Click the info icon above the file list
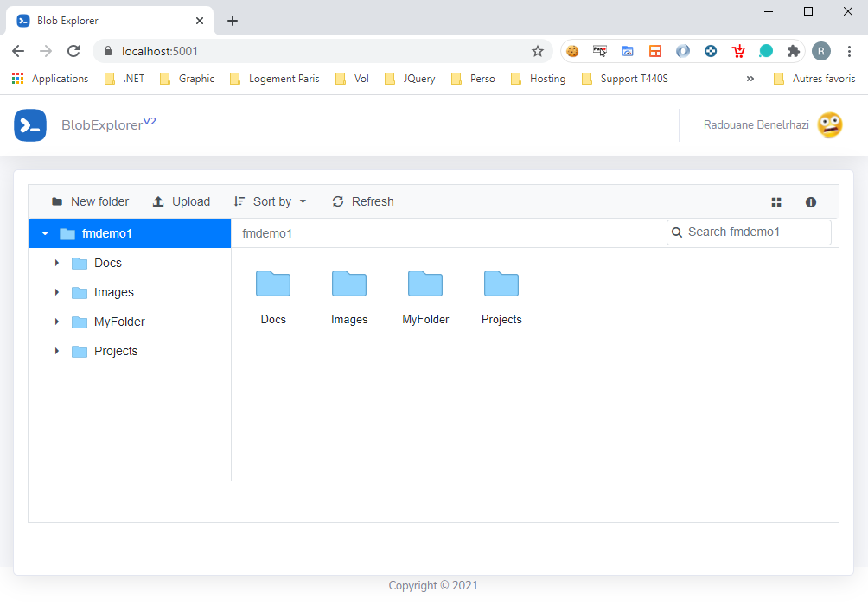This screenshot has width=868, height=605. pos(810,201)
